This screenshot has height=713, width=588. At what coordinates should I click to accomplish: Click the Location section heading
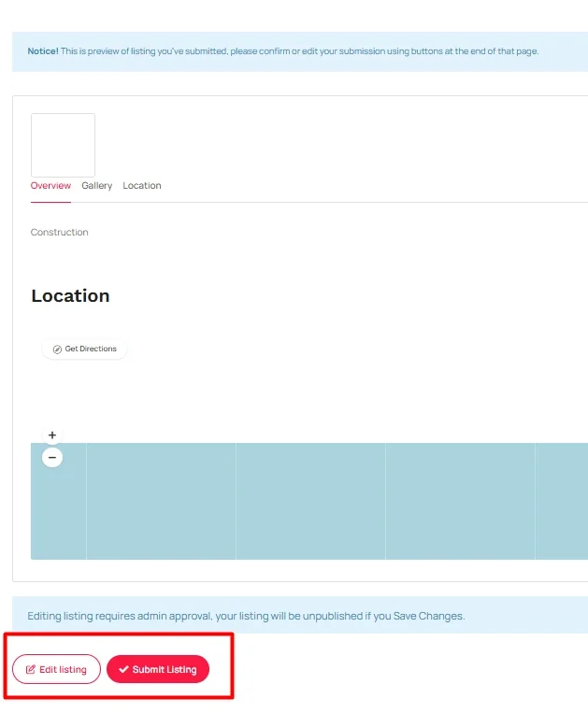(70, 296)
